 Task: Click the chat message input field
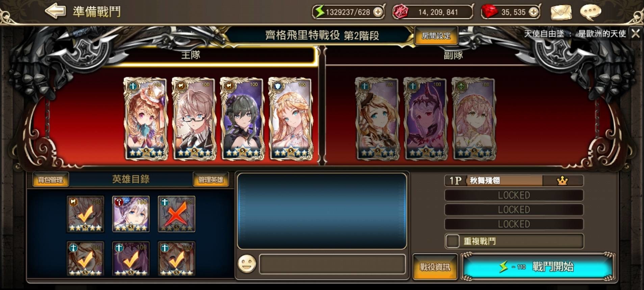click(x=332, y=264)
